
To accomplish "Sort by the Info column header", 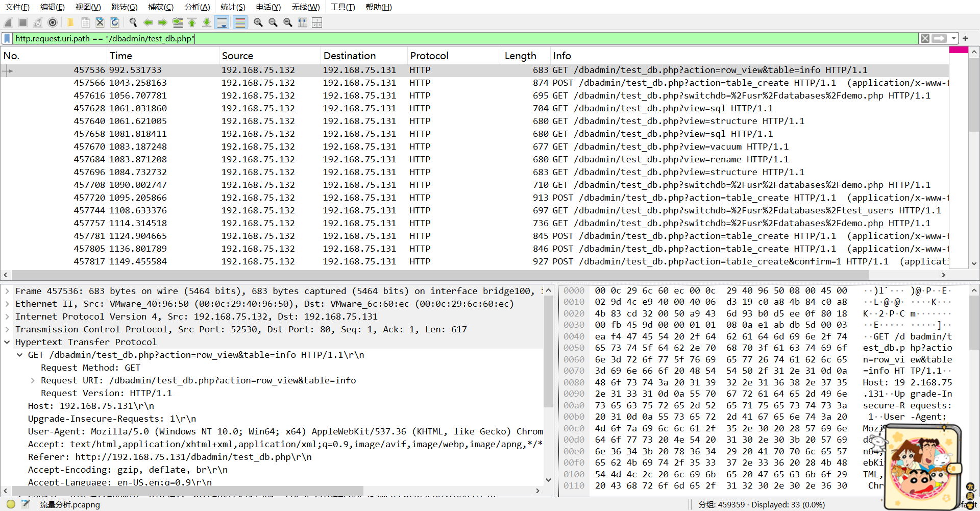I will pos(749,56).
